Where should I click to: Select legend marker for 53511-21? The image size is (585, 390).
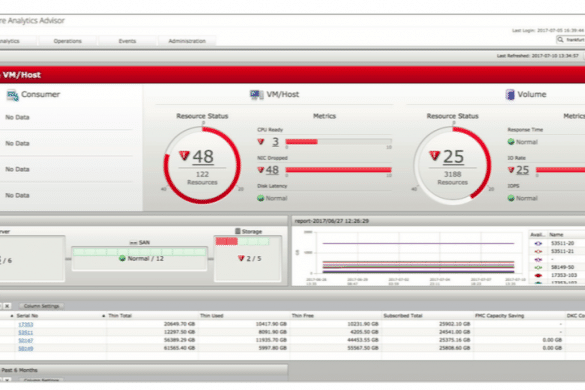[x=538, y=251]
